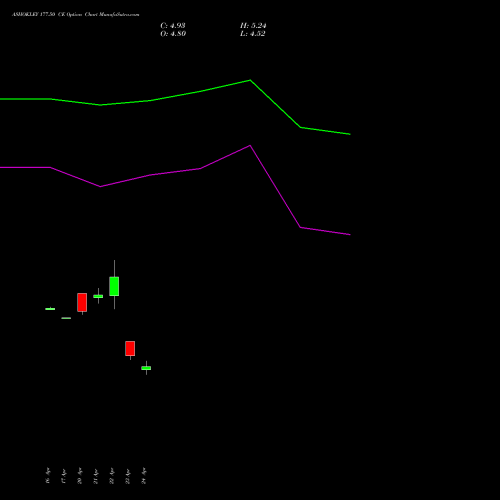Click the 16 Apr candlestick
The height and width of the screenshot is (500, 500).
pyautogui.click(x=50, y=309)
